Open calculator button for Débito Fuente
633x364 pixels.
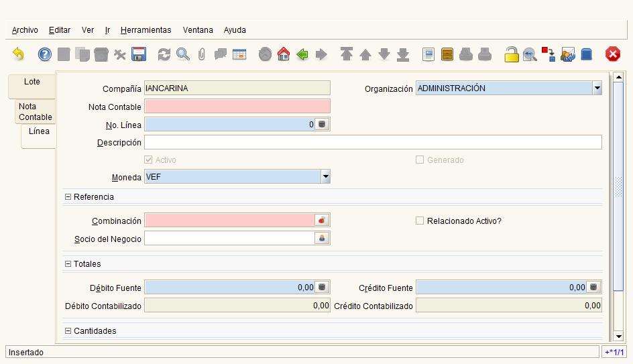click(x=322, y=288)
